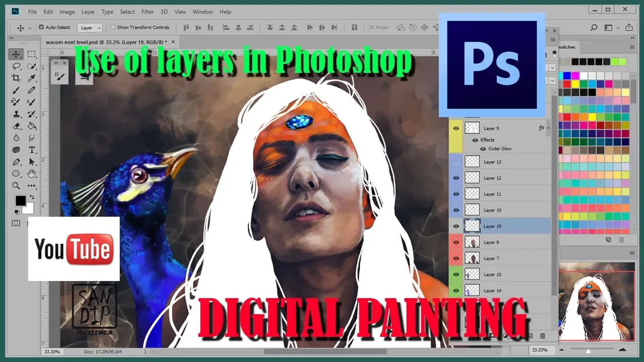Hide Layer 12 visibility
Screen dimensions: 644x362
click(456, 178)
